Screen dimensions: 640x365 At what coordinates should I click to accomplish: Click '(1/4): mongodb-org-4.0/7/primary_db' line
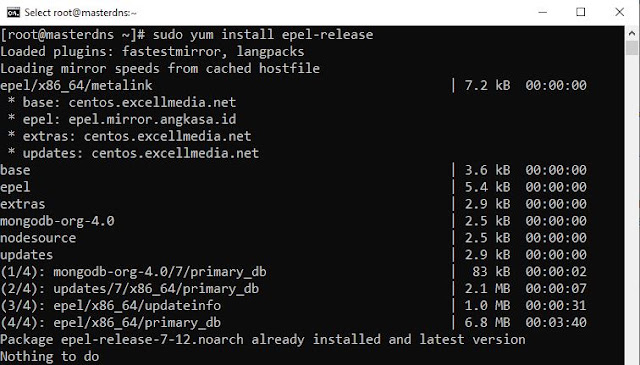(x=133, y=272)
